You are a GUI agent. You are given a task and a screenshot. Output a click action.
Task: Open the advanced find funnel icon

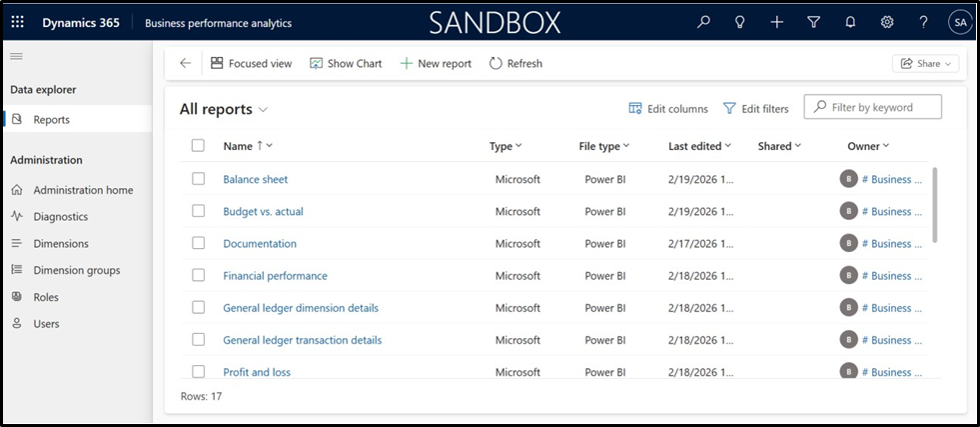pyautogui.click(x=813, y=23)
